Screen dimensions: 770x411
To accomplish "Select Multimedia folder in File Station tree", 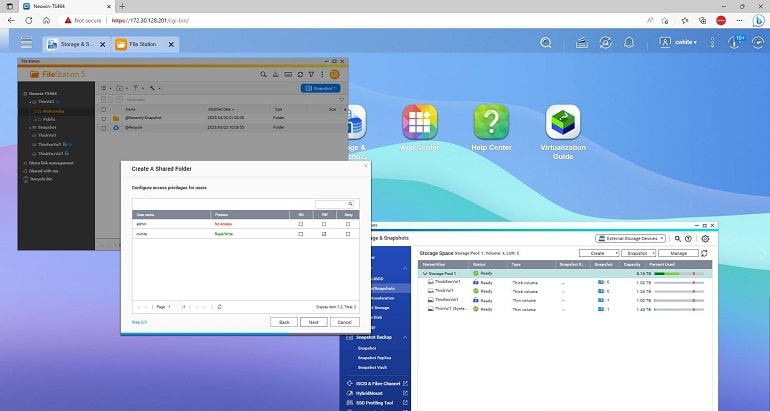I will (53, 111).
